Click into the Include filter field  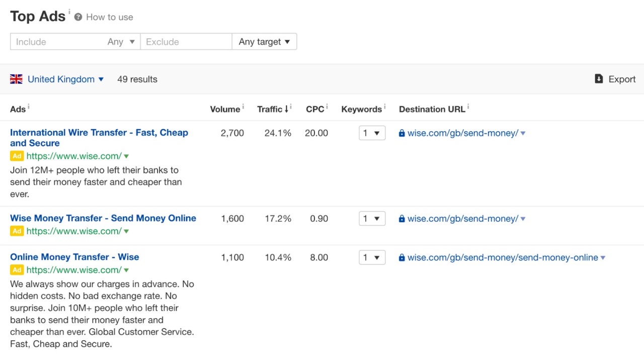(x=55, y=42)
